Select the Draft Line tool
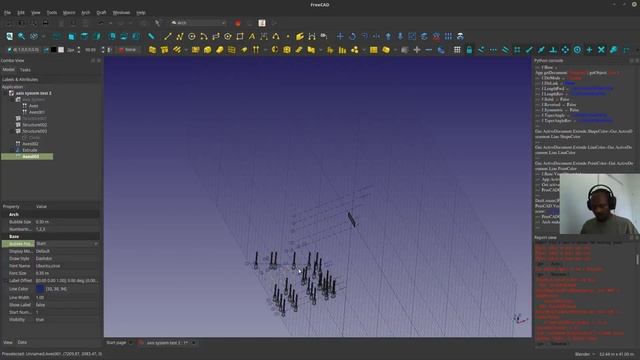 (x=167, y=36)
